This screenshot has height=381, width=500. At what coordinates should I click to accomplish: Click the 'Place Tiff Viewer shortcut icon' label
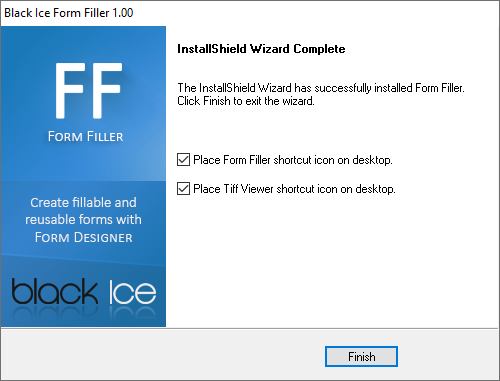[294, 189]
